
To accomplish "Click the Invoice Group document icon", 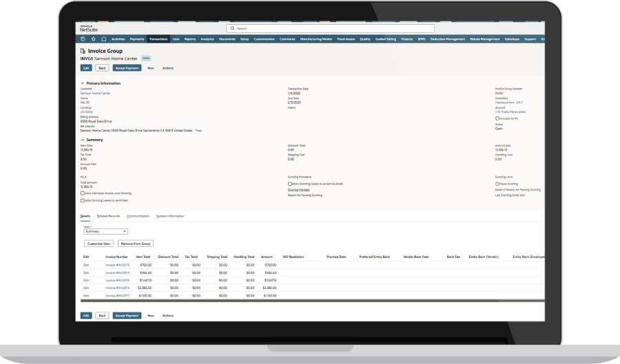I will click(83, 51).
